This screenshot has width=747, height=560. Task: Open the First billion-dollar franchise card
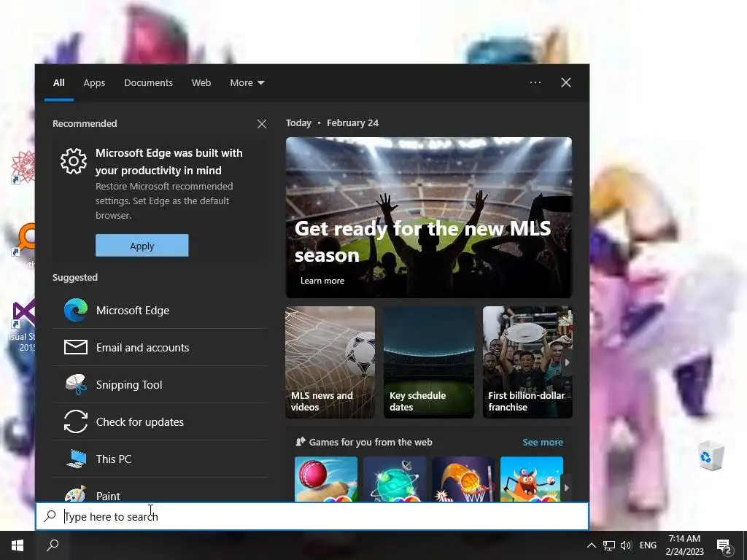(x=527, y=362)
